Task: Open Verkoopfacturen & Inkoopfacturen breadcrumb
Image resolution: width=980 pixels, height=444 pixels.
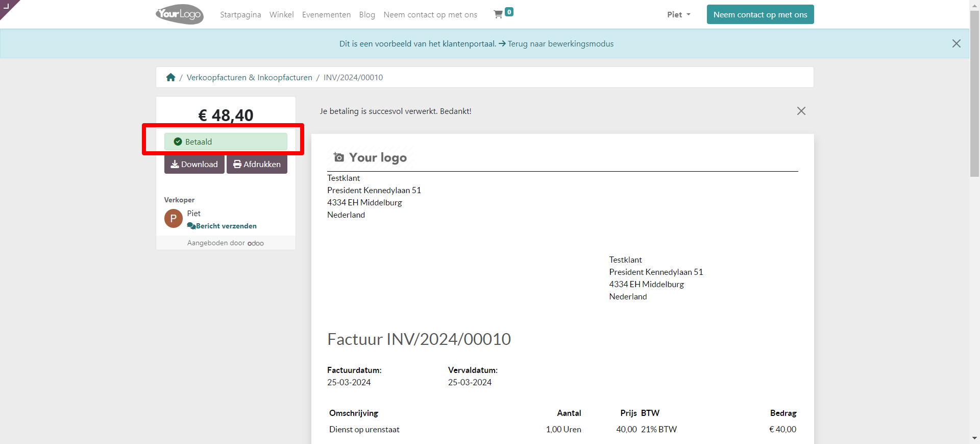Action: [x=249, y=77]
